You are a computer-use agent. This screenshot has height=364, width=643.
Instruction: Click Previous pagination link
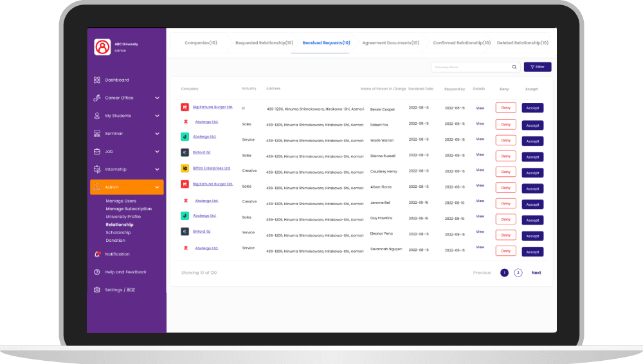(x=482, y=273)
